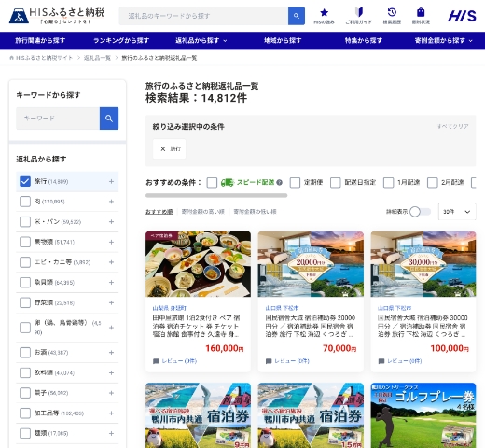
Task: Enable the スピード配送 condition checkbox
Action: tap(212, 183)
